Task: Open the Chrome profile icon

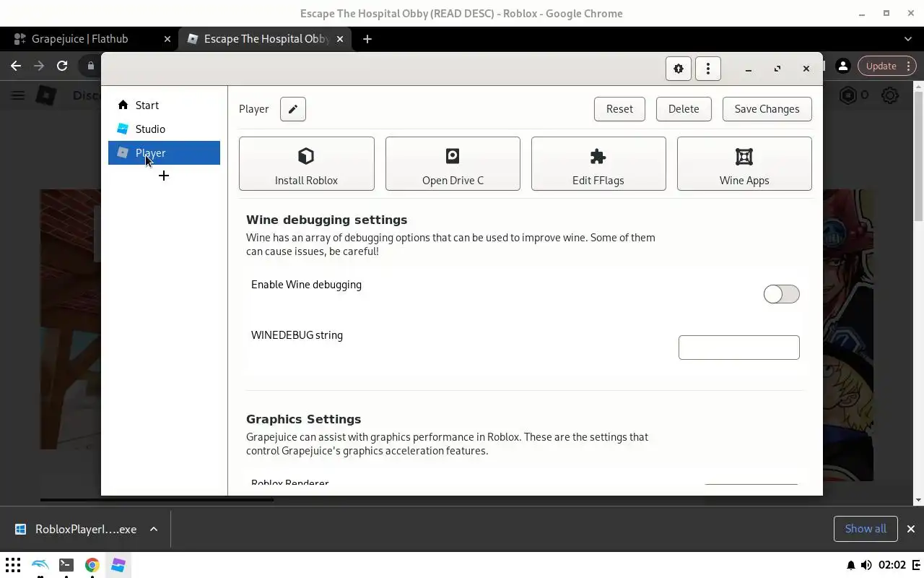Action: coord(842,66)
